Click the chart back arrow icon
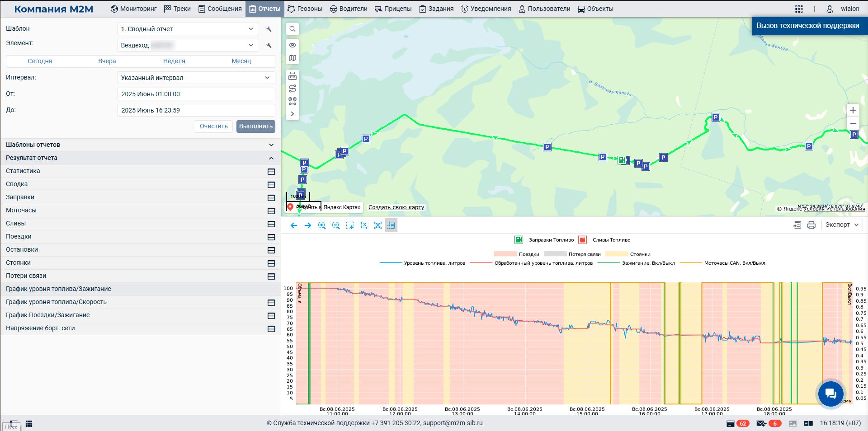 point(294,225)
